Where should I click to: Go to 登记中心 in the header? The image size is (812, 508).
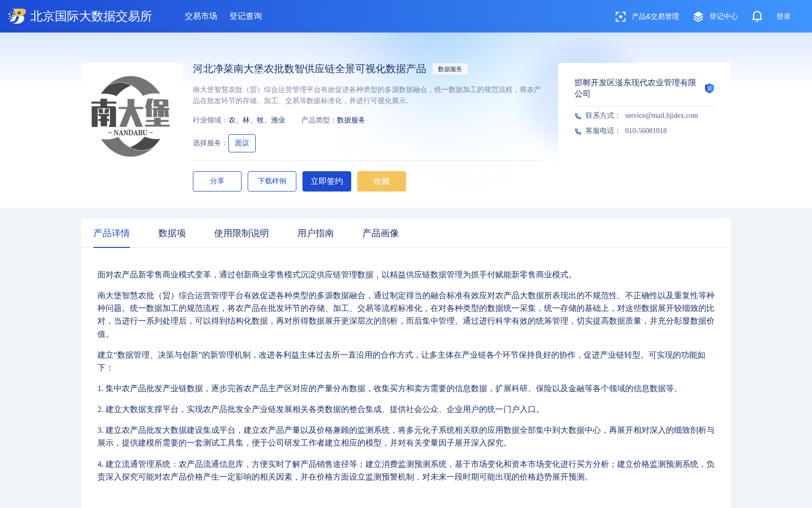coord(724,17)
